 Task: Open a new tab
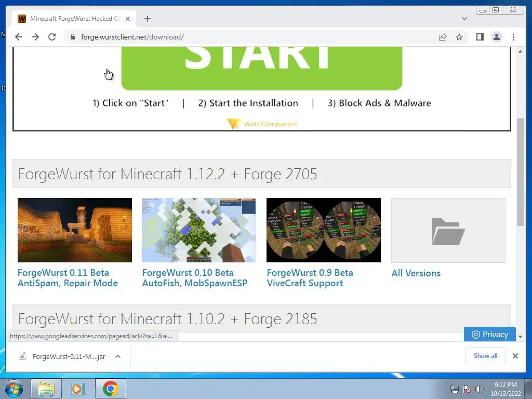147,19
